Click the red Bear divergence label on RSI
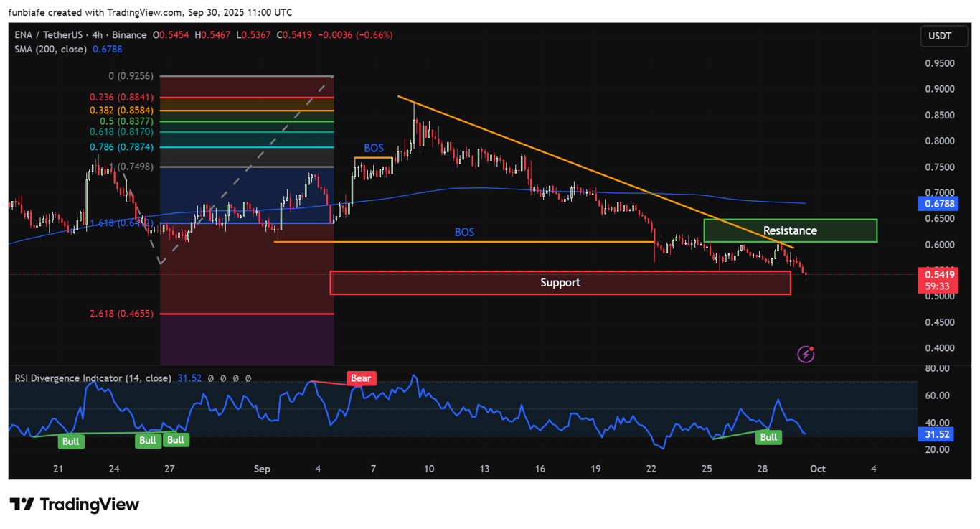Image resolution: width=980 pixels, height=529 pixels. 362,378
